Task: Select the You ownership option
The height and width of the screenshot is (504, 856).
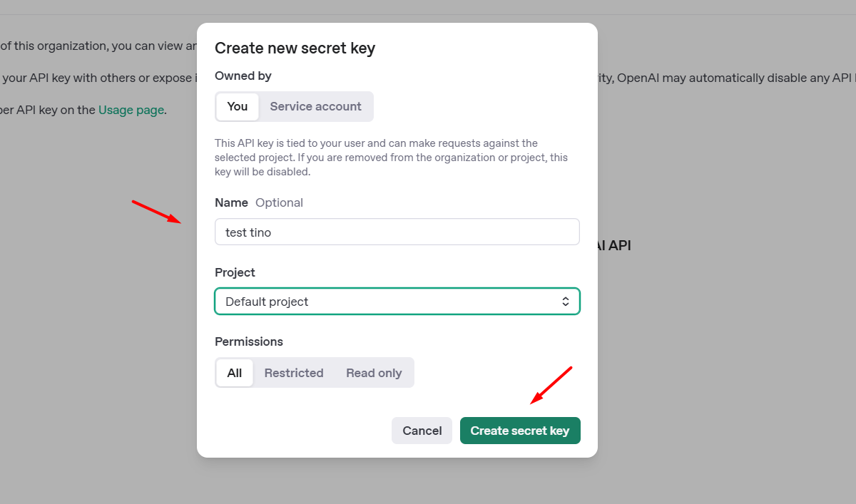Action: point(238,106)
